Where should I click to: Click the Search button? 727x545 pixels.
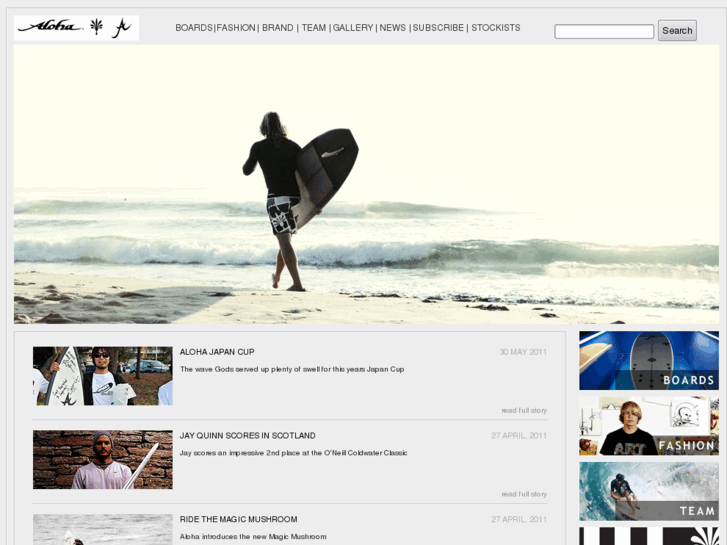[677, 31]
